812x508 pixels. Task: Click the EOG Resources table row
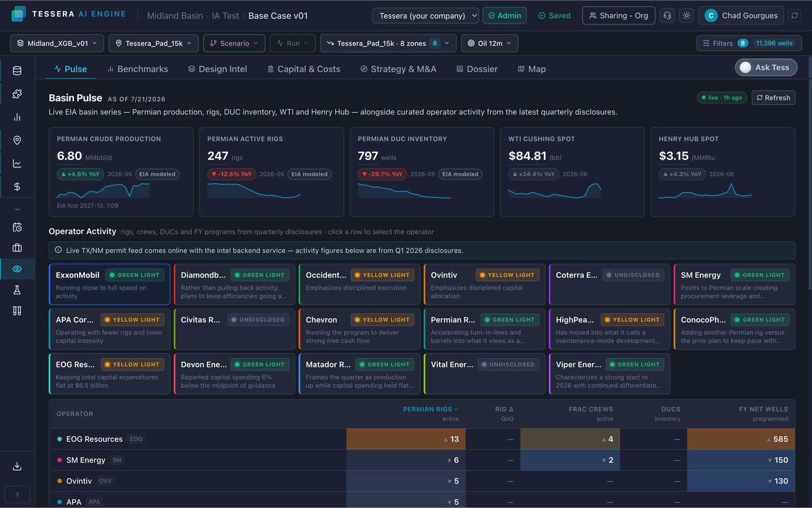[x=423, y=439]
